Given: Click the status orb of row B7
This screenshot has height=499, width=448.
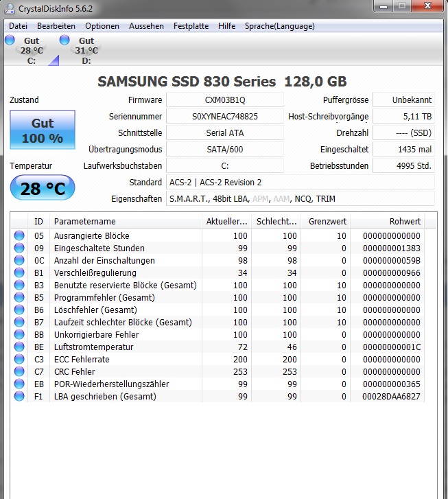Looking at the screenshot, I should (x=19, y=322).
